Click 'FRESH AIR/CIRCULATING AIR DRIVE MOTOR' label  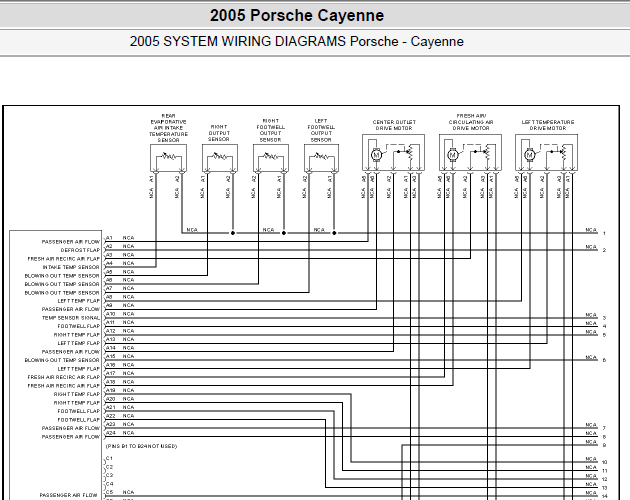pyautogui.click(x=470, y=122)
